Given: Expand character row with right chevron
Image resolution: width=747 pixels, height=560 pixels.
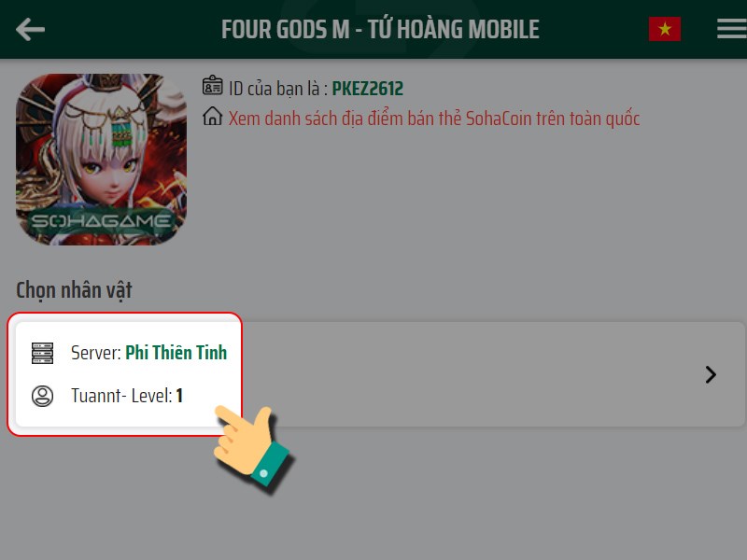Looking at the screenshot, I should pos(711,375).
